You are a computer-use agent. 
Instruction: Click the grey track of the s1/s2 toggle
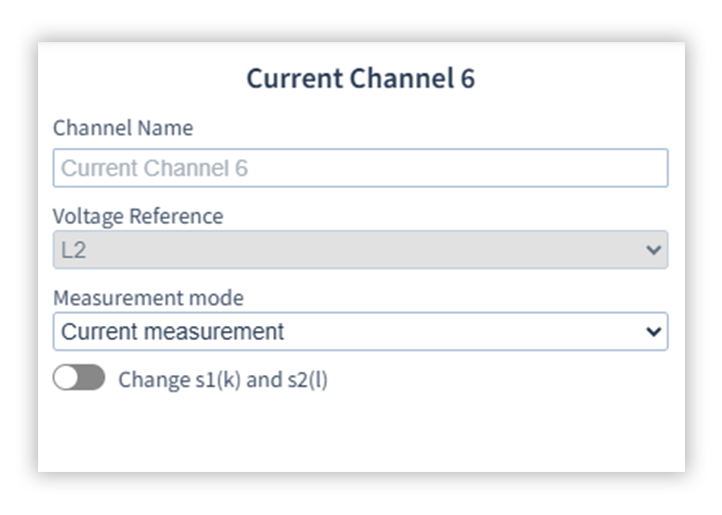point(92,379)
